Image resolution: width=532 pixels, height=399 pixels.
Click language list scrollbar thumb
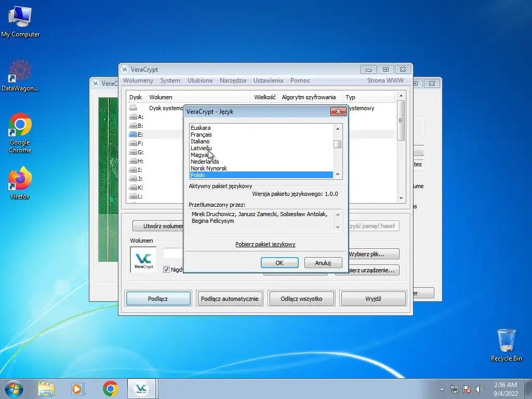[x=338, y=144]
